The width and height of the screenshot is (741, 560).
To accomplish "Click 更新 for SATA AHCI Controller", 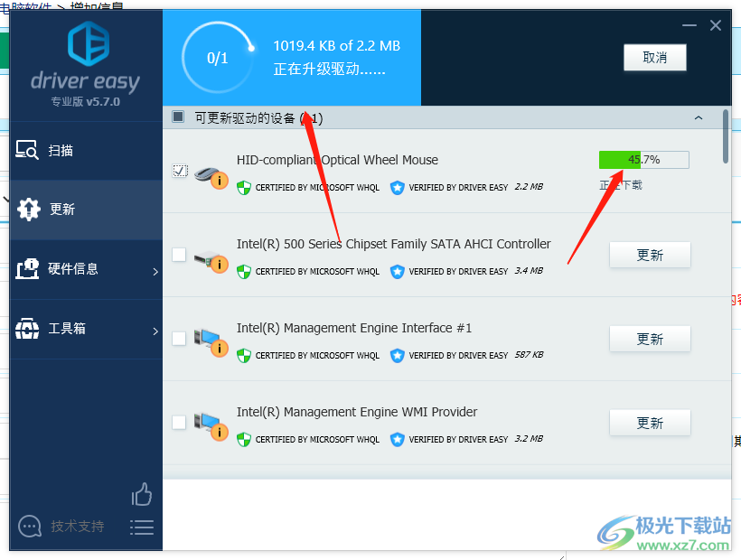I will [x=650, y=255].
